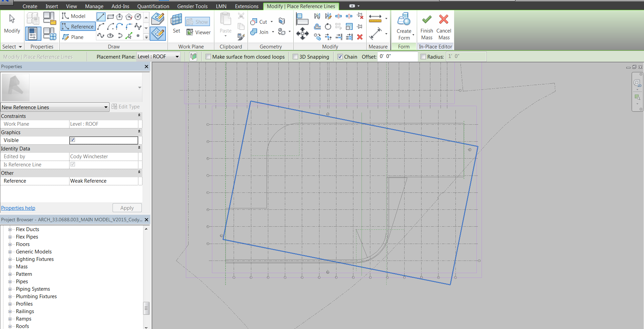Click the Cancel Mass red X

point(444,20)
